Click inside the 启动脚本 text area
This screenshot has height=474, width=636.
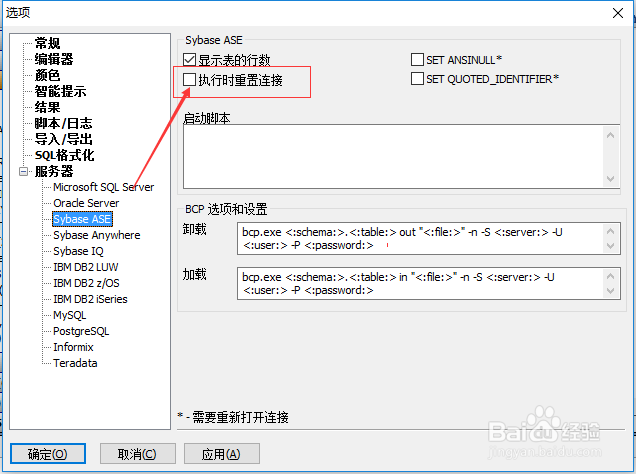tap(393, 157)
